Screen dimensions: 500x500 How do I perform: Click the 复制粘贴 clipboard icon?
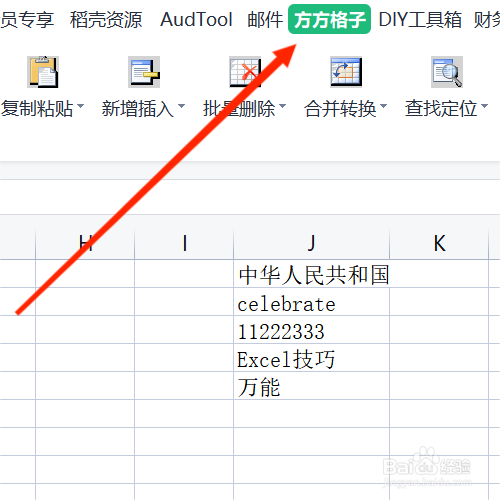point(43,72)
